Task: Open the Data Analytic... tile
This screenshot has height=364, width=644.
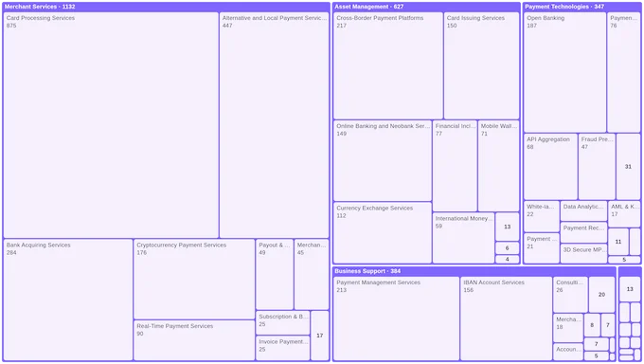Action: coord(583,210)
